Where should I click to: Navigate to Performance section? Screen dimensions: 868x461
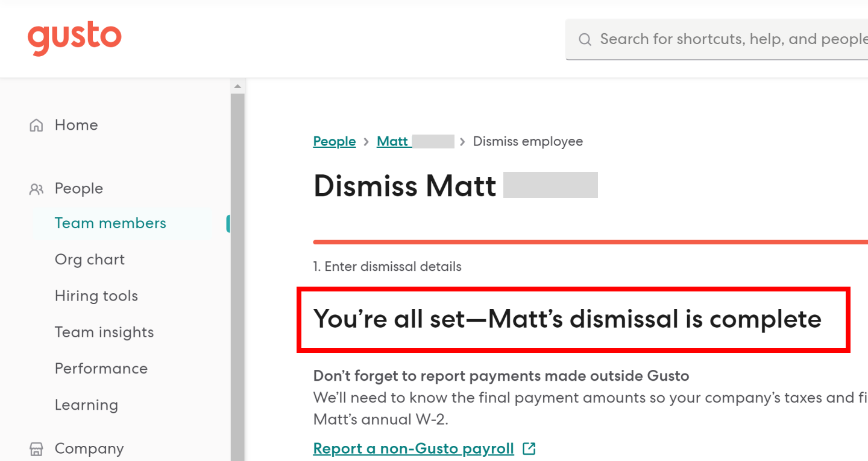pos(101,368)
